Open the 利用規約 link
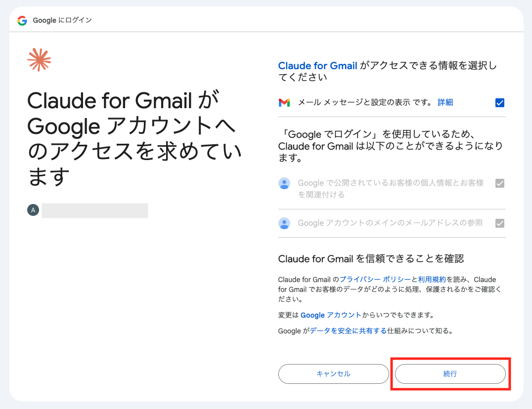532x409 pixels. [x=432, y=280]
